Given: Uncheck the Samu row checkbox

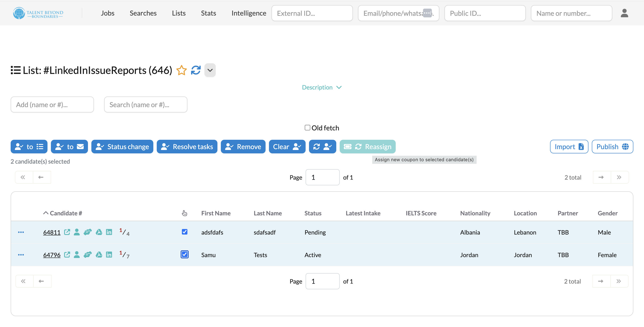Looking at the screenshot, I should [x=184, y=254].
